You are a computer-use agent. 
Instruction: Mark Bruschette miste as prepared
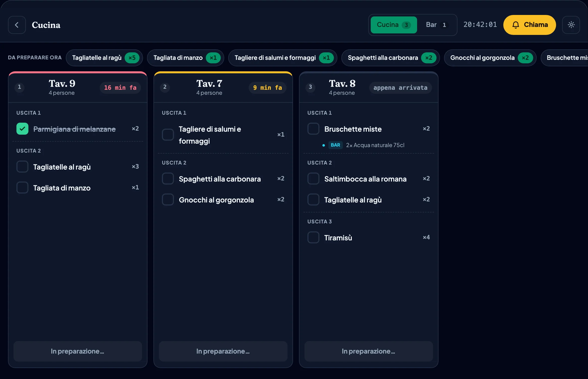[x=313, y=129]
